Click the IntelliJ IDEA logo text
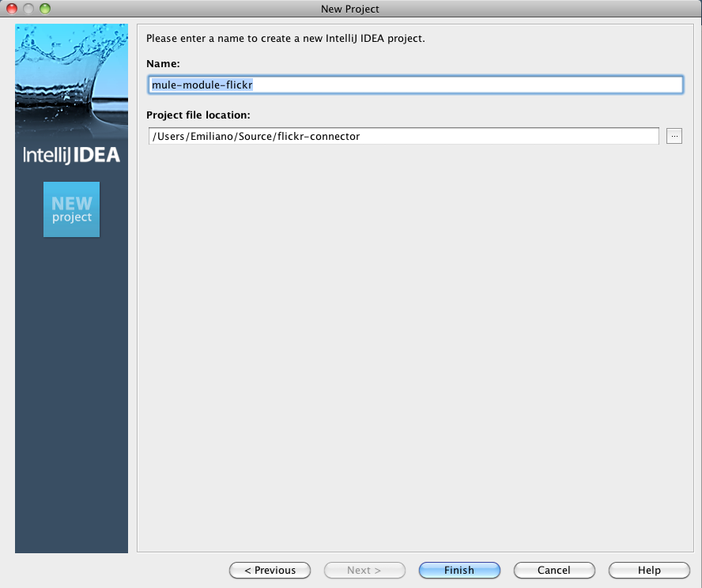702x588 pixels. tap(71, 155)
